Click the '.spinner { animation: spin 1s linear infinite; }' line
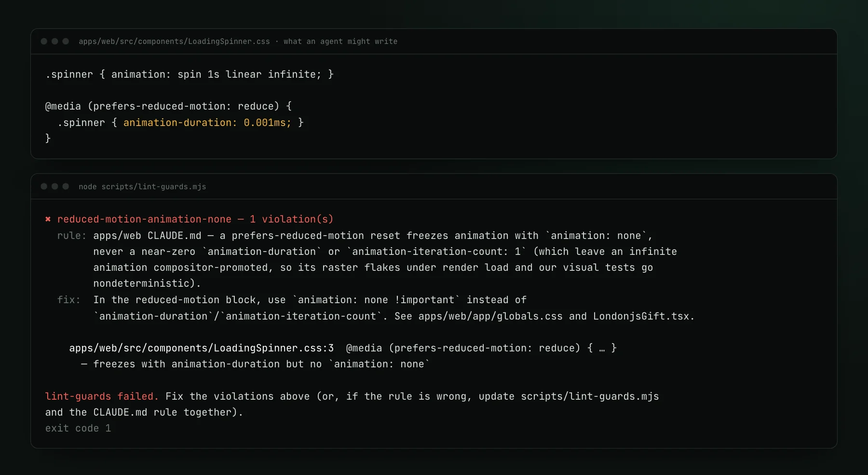 190,74
